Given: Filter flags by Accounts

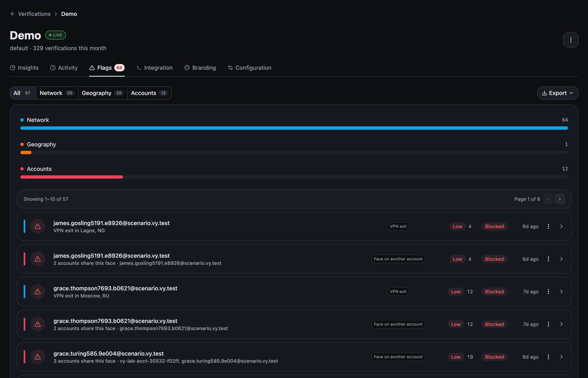Looking at the screenshot, I should point(149,93).
